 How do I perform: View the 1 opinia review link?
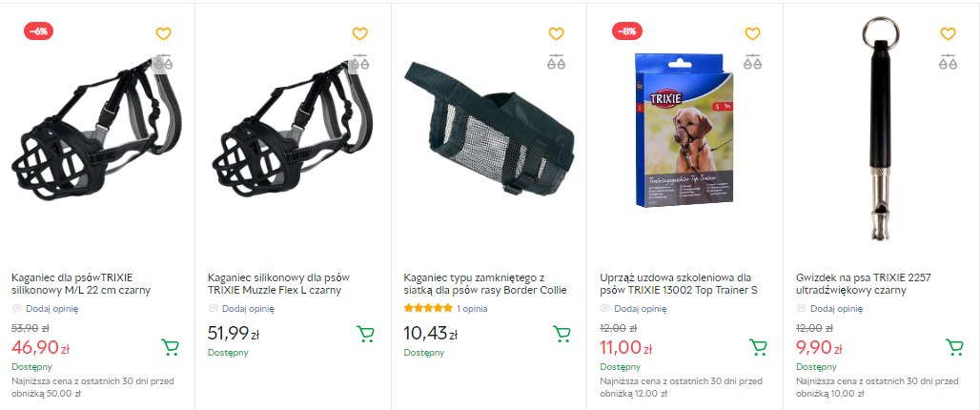click(472, 308)
